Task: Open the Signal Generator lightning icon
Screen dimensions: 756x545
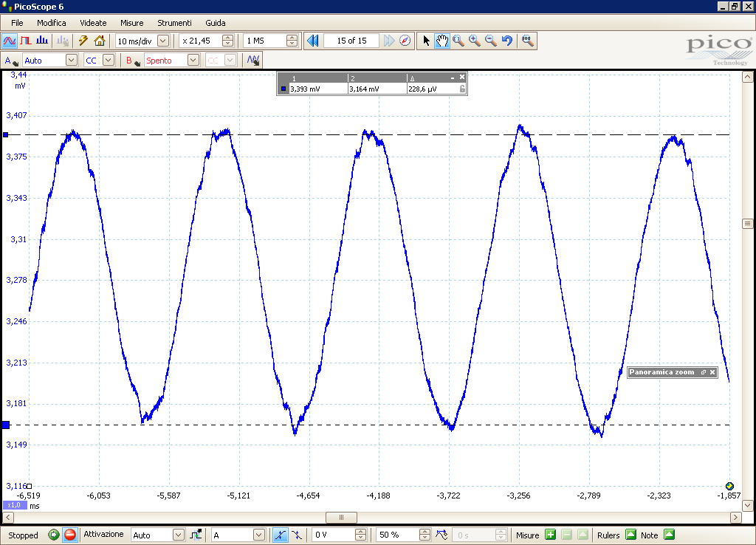Action: (x=83, y=41)
